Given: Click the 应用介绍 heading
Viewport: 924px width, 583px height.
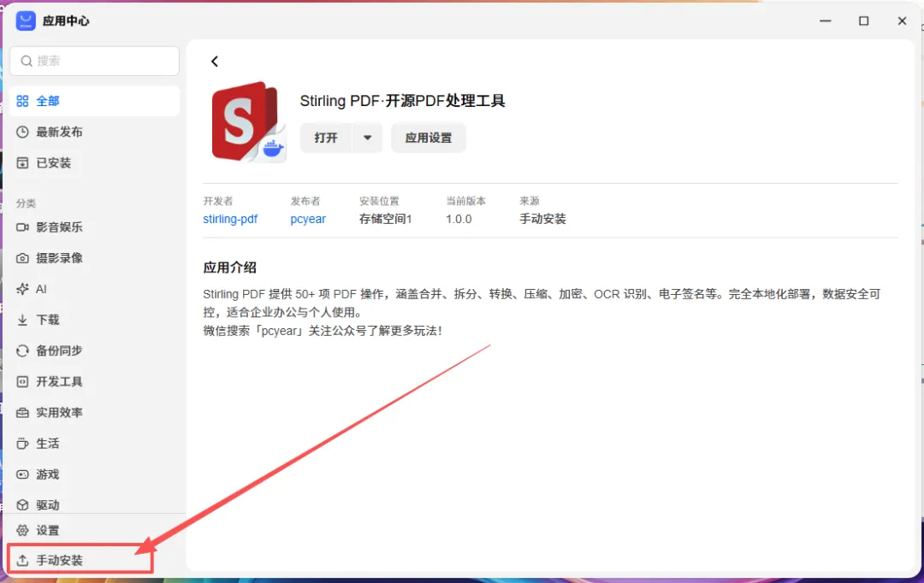Looking at the screenshot, I should pyautogui.click(x=230, y=268).
